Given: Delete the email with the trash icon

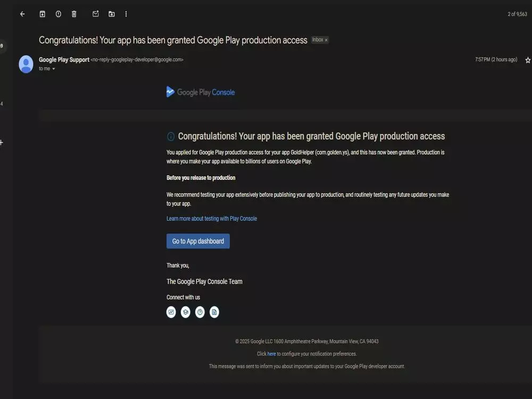Looking at the screenshot, I should click(74, 14).
